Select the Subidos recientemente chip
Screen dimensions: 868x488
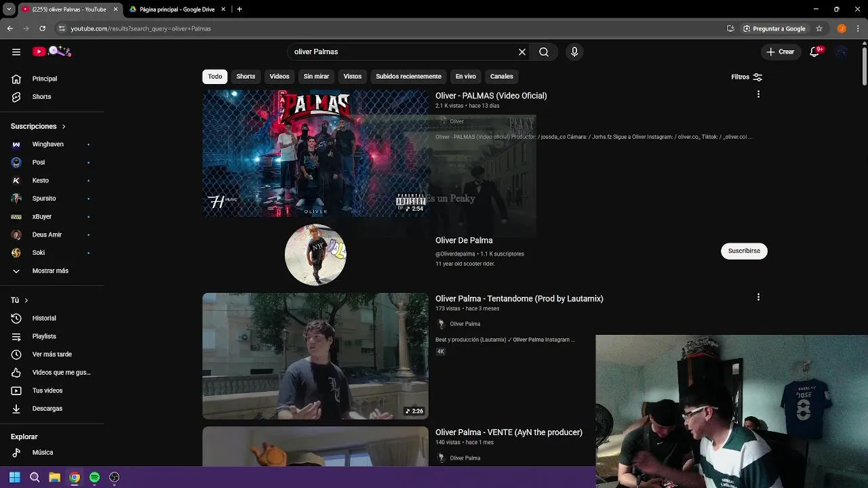click(x=408, y=77)
